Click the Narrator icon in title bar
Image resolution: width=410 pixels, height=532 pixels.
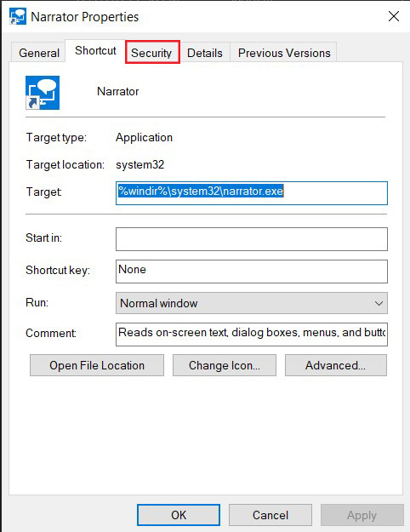click(x=18, y=17)
